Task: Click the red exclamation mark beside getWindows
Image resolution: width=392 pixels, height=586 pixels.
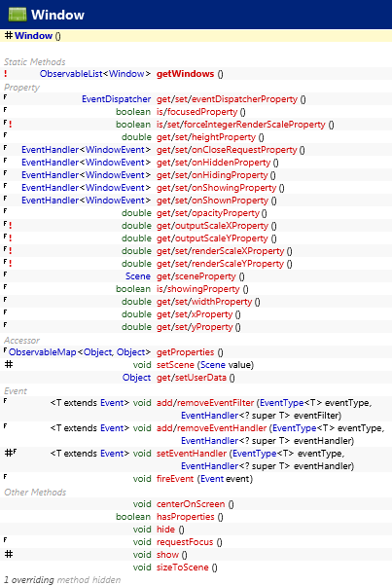Action: 5,74
